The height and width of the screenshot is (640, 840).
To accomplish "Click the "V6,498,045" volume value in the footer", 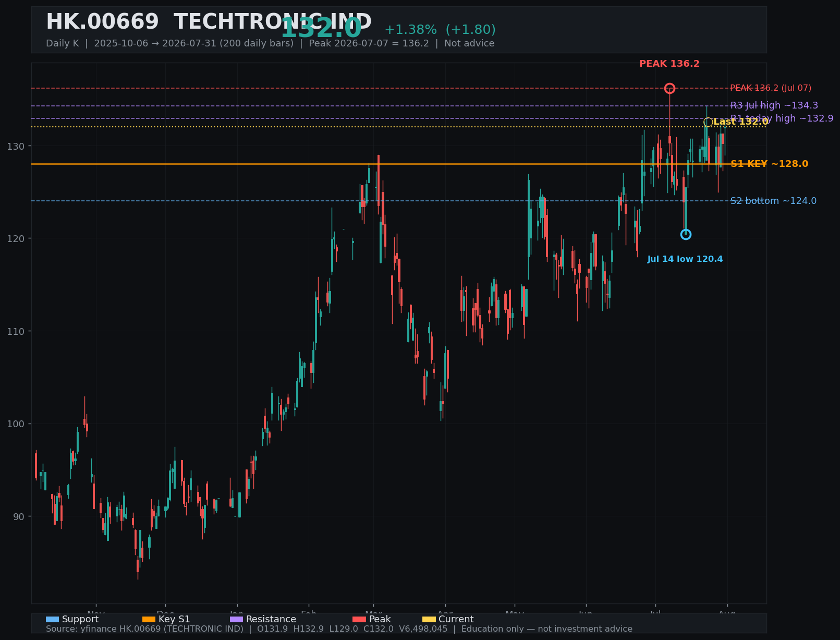I will pyautogui.click(x=423, y=629).
